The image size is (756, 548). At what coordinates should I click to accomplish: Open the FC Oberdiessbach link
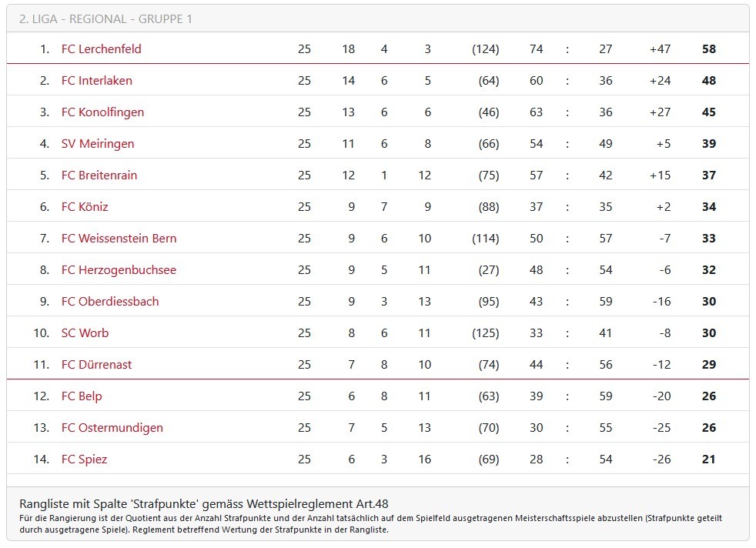click(x=110, y=301)
